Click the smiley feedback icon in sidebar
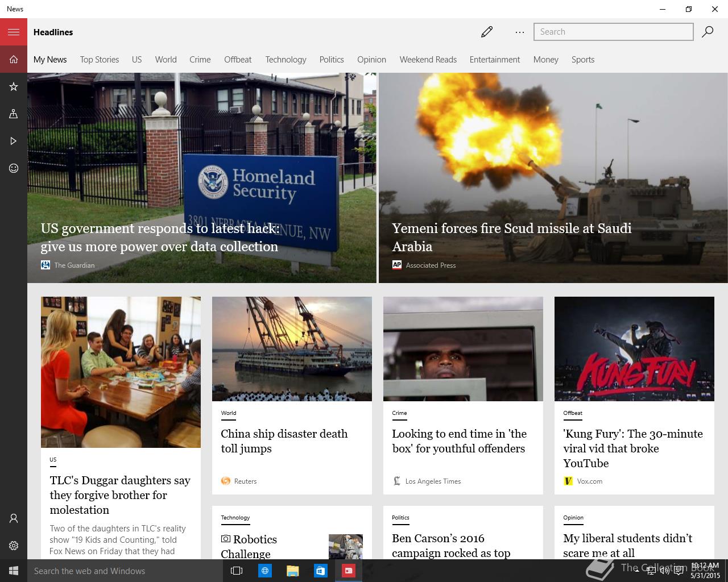Screen dimensions: 728x582 click(x=14, y=168)
